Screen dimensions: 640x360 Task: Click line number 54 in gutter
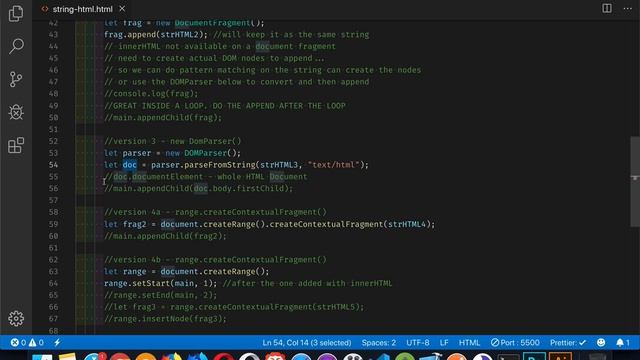tap(53, 165)
